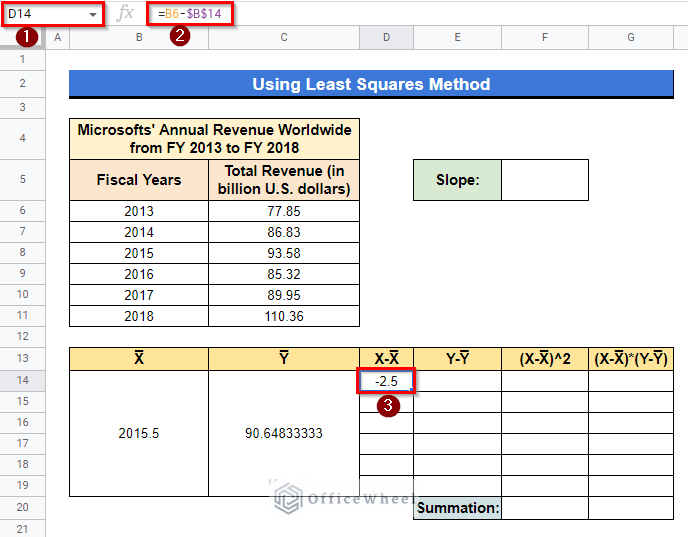This screenshot has height=537, width=688.
Task: Select the cell with year 2018
Action: pos(139,316)
